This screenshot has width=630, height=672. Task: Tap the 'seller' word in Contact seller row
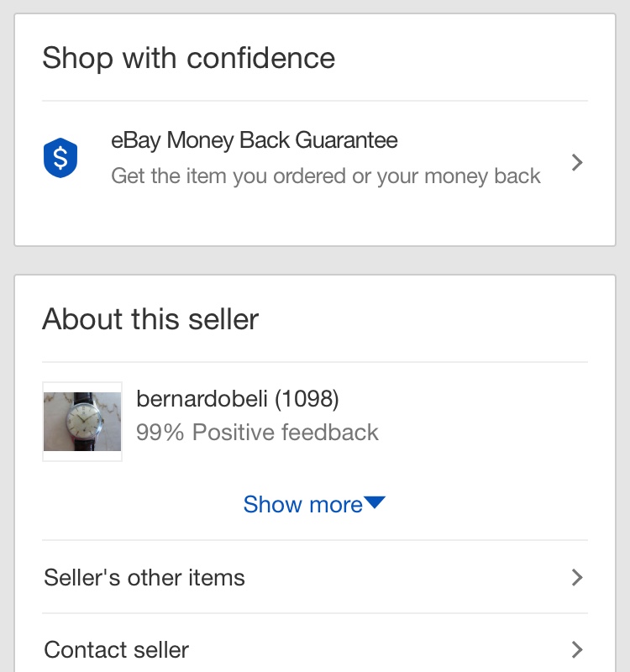(x=160, y=649)
